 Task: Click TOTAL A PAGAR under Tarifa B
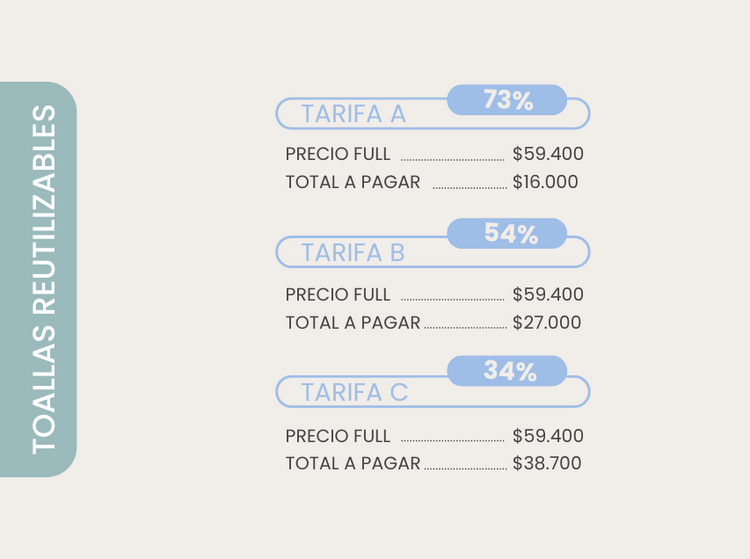[x=353, y=323]
